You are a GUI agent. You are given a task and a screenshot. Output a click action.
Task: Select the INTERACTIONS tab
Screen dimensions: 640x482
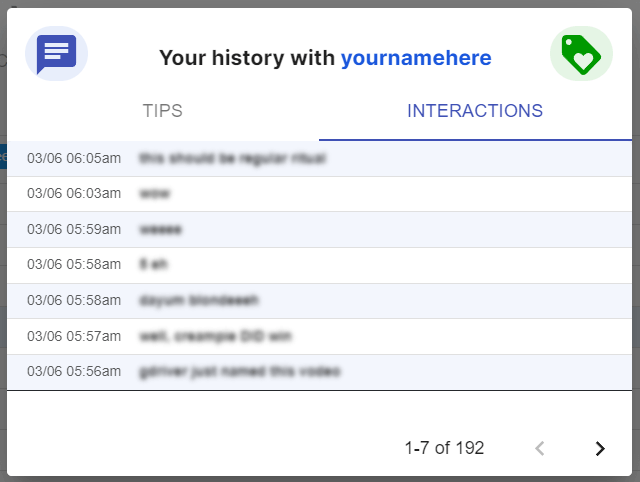(475, 111)
